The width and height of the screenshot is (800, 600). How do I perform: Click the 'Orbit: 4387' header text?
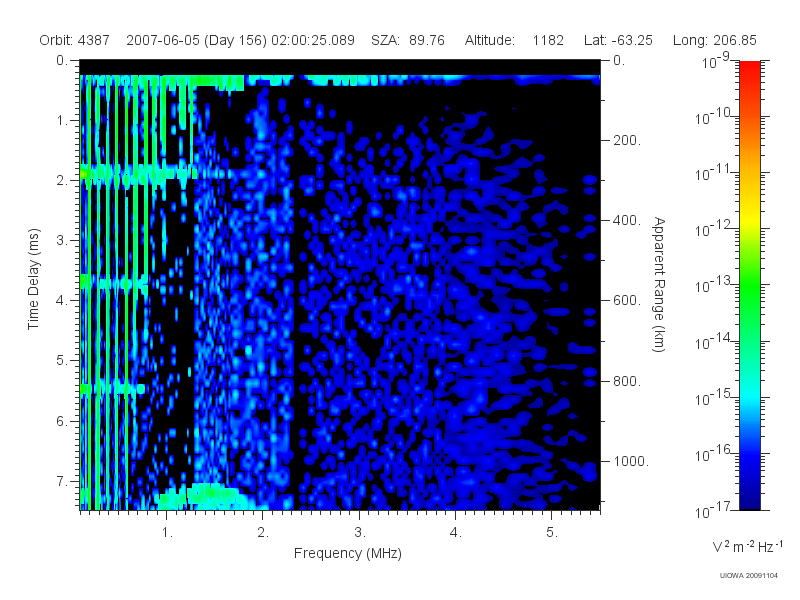point(74,40)
